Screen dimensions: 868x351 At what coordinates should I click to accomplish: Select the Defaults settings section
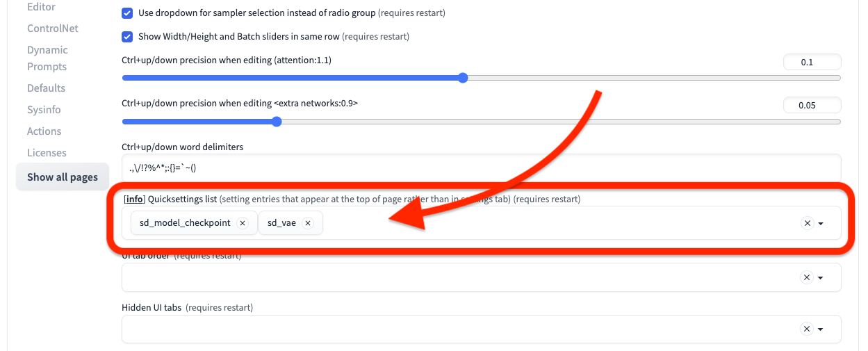point(46,88)
